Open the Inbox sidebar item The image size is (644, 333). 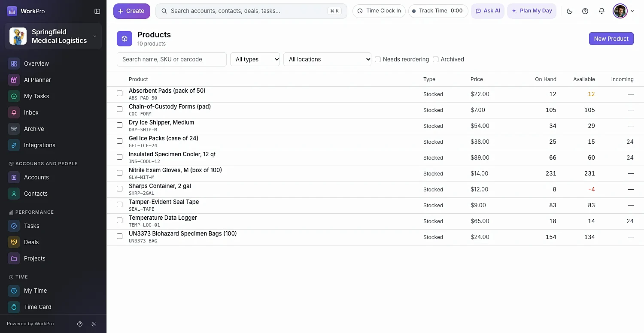coord(53,112)
